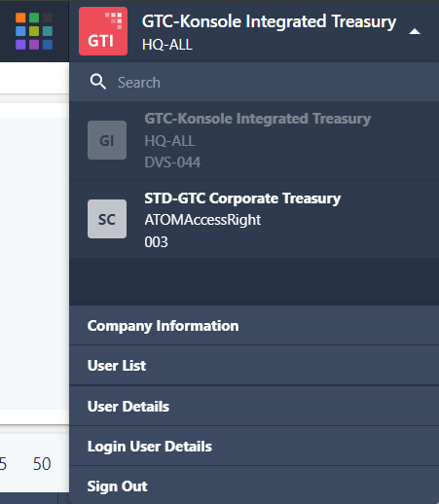Image resolution: width=439 pixels, height=504 pixels.
Task: Click the HQ-ALL label in the header
Action: point(167,45)
